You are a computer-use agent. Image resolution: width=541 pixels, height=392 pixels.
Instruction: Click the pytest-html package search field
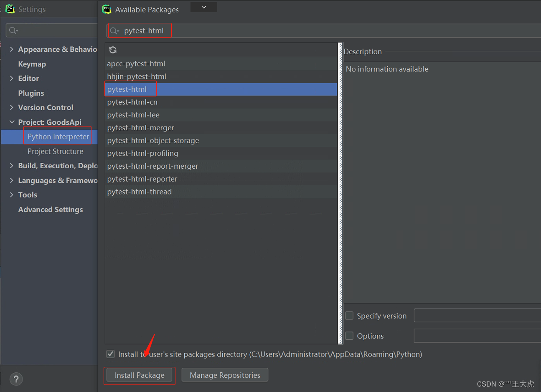click(324, 31)
